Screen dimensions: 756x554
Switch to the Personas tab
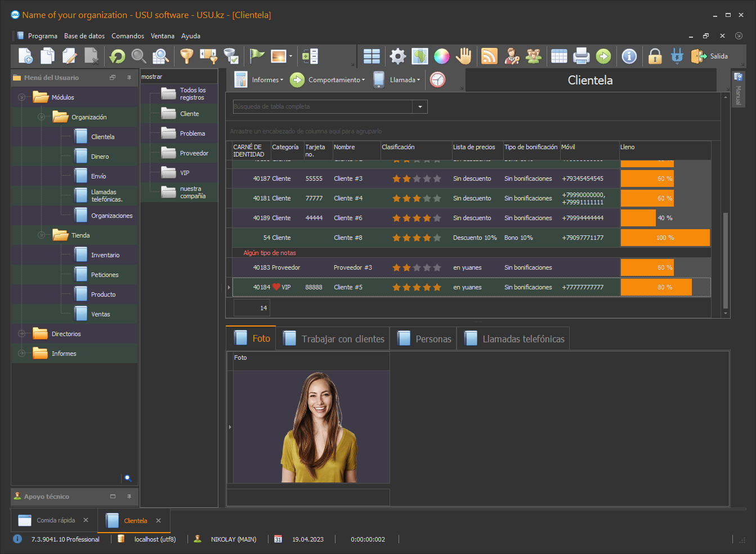pyautogui.click(x=424, y=339)
